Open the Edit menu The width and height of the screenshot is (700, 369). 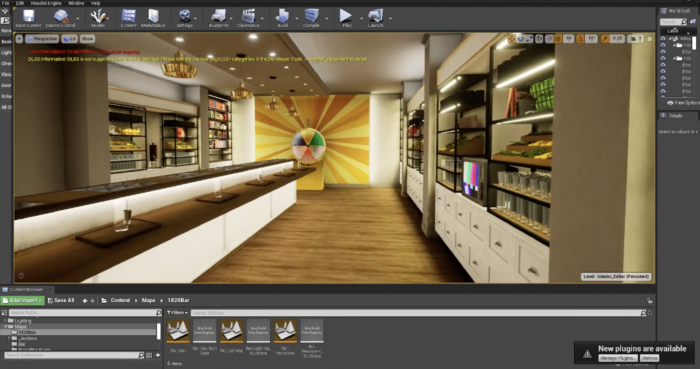click(x=20, y=3)
